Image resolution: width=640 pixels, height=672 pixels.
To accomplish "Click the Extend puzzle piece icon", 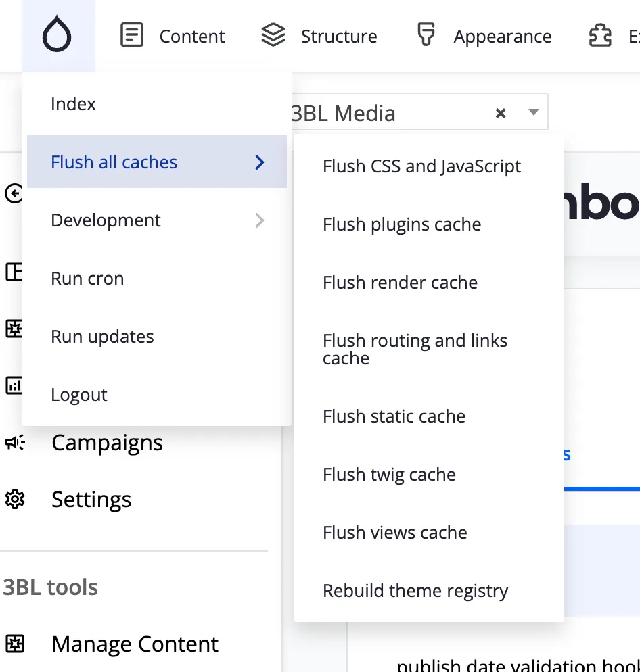I will tap(600, 35).
